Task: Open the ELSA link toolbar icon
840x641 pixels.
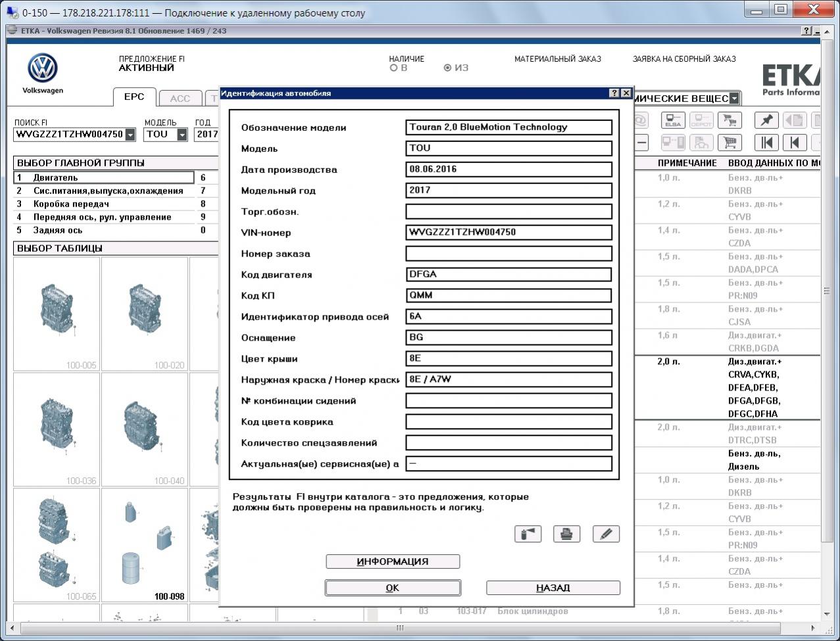Action: click(x=673, y=120)
